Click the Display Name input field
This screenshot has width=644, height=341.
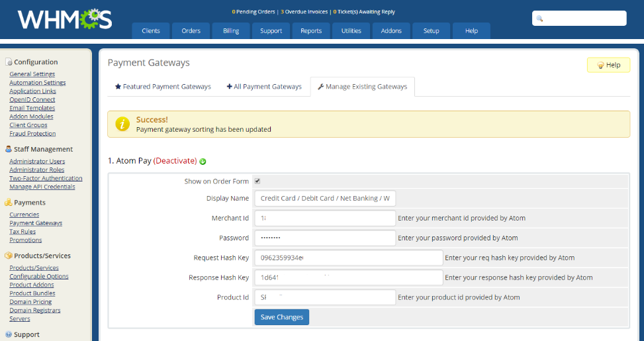pos(325,198)
